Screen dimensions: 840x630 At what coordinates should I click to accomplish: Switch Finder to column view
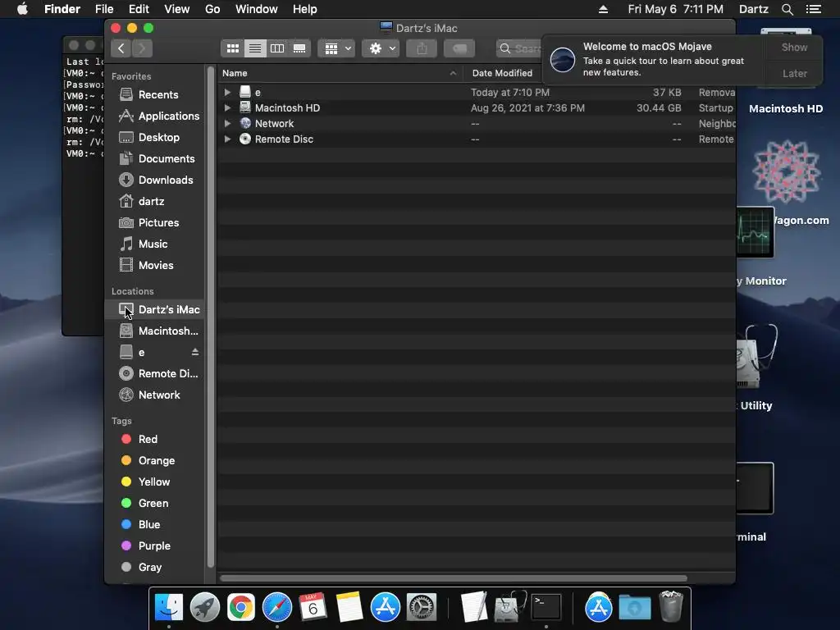coord(277,48)
